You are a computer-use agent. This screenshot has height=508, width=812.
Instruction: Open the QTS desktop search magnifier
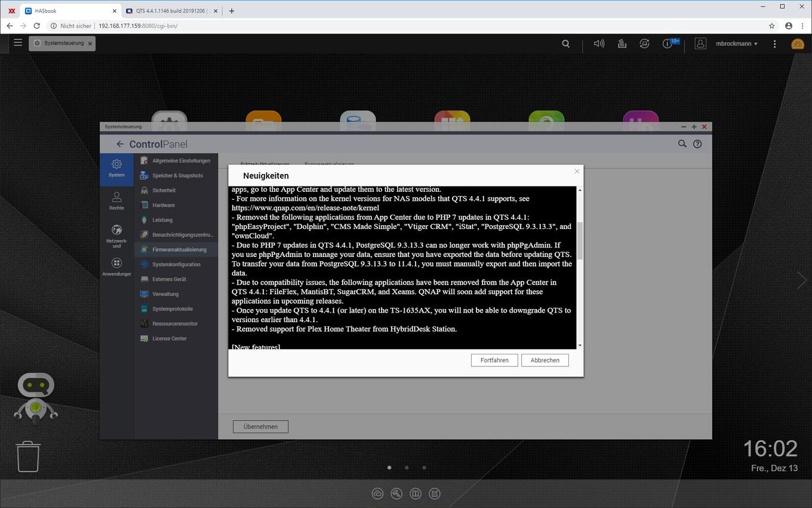(565, 44)
